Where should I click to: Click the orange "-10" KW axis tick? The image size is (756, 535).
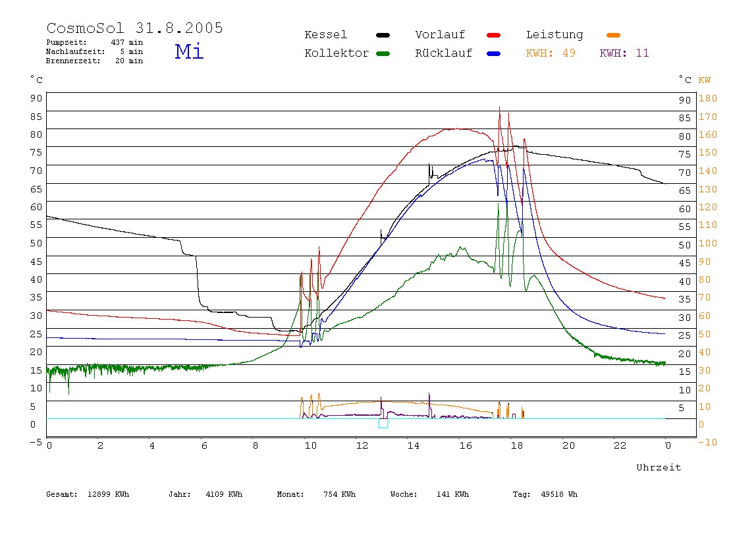[x=707, y=442]
